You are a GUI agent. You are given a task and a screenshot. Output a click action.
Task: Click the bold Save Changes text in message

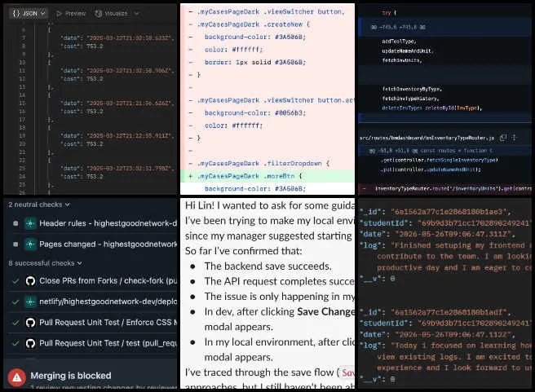[325, 311]
